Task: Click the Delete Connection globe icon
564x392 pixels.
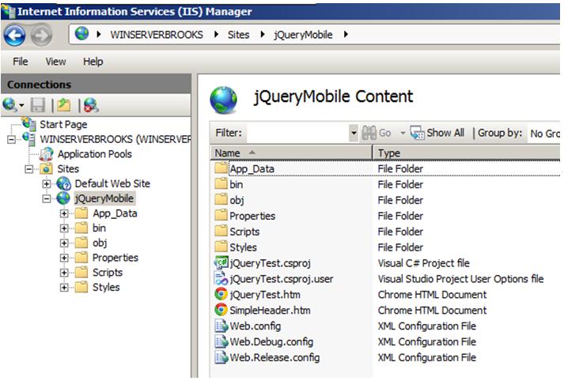Action: 91,105
